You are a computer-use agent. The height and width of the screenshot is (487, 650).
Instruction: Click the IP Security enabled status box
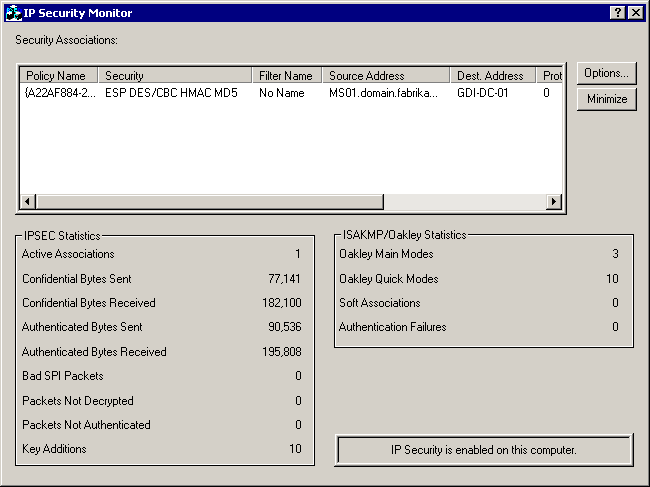(484, 450)
